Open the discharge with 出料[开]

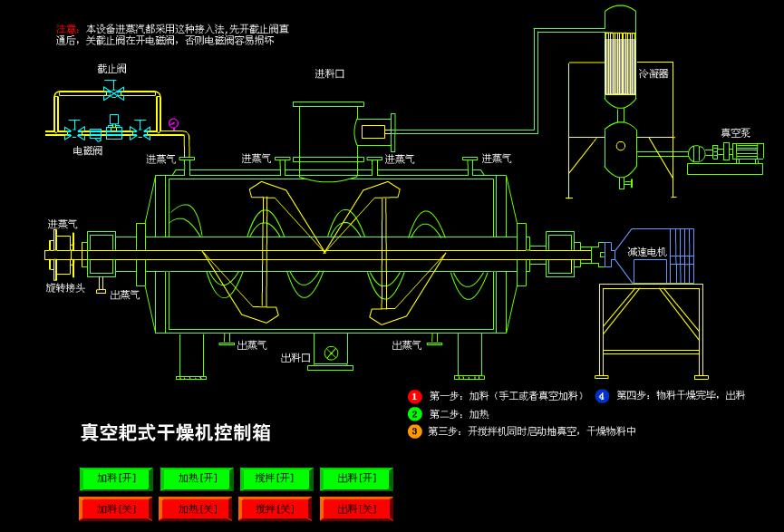[x=356, y=479]
